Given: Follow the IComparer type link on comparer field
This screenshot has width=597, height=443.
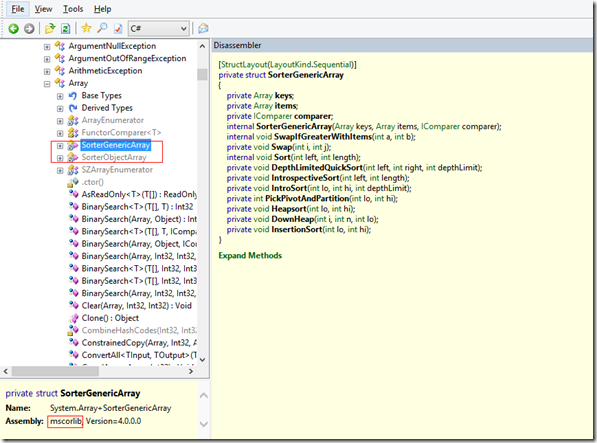Looking at the screenshot, I should [x=273, y=116].
